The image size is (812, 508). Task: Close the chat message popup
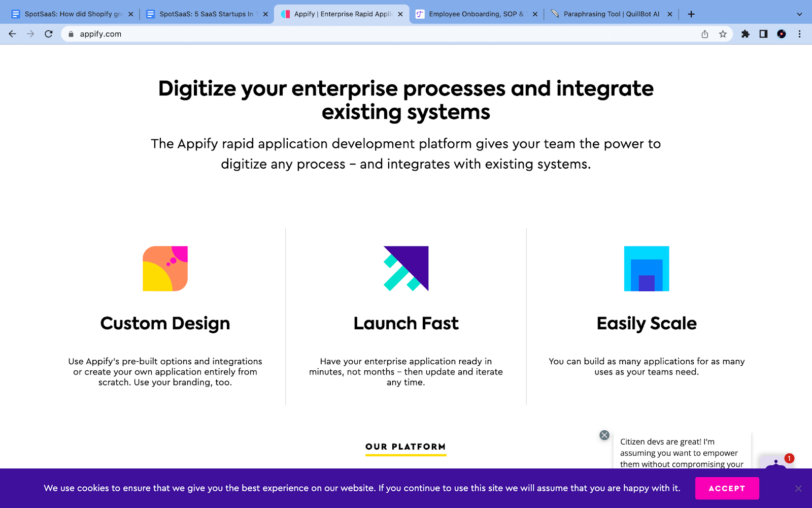(x=604, y=435)
